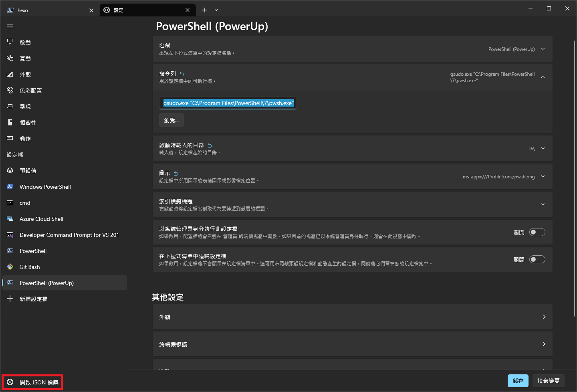Switch to the hexo tab
This screenshot has width=577, height=392.
pyautogui.click(x=50, y=10)
